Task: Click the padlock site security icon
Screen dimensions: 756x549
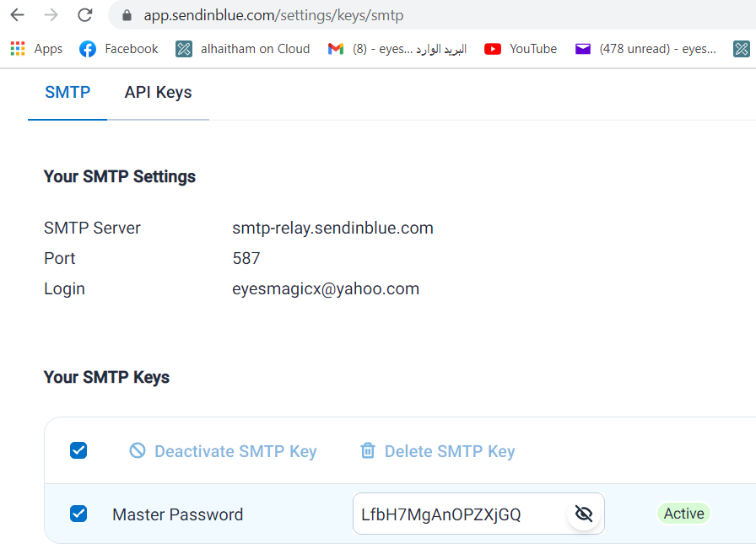Action: (x=127, y=15)
